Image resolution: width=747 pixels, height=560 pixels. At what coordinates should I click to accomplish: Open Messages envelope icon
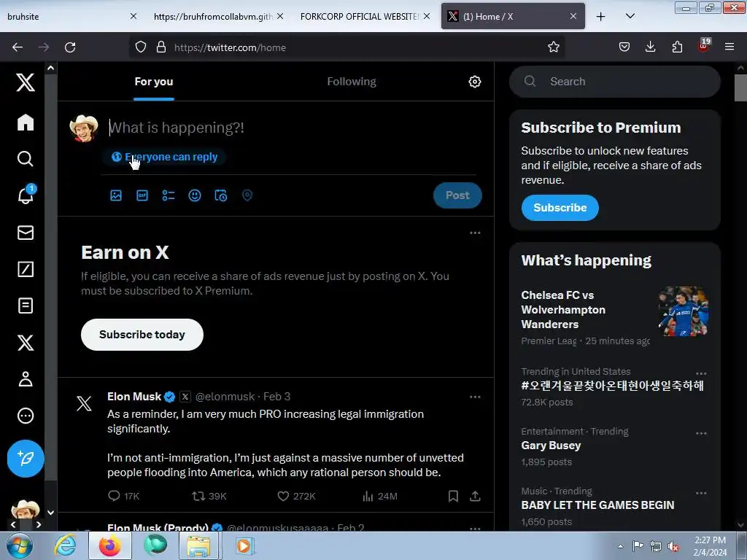click(26, 233)
